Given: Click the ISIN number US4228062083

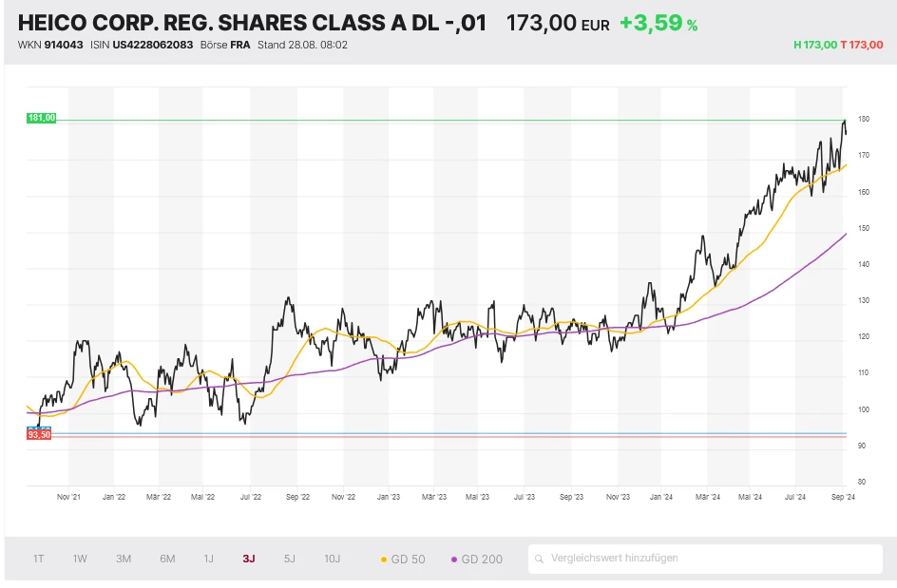Looking at the screenshot, I should 152,45.
